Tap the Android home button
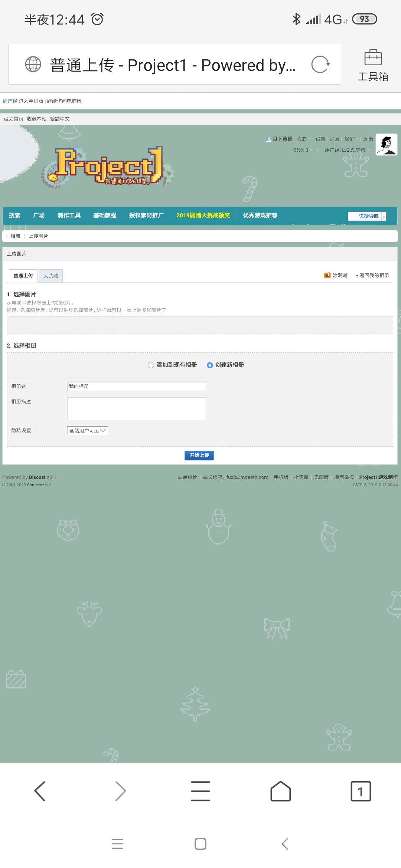The image size is (401, 868). tap(200, 844)
